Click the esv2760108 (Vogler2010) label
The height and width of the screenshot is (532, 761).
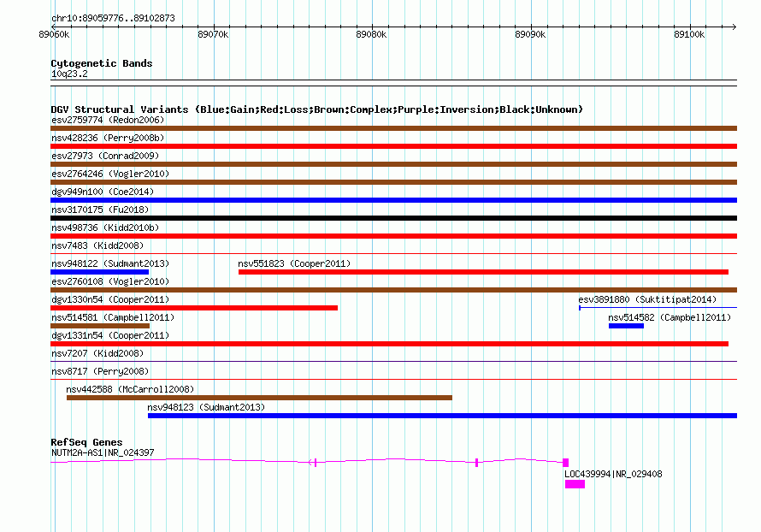pyautogui.click(x=110, y=281)
